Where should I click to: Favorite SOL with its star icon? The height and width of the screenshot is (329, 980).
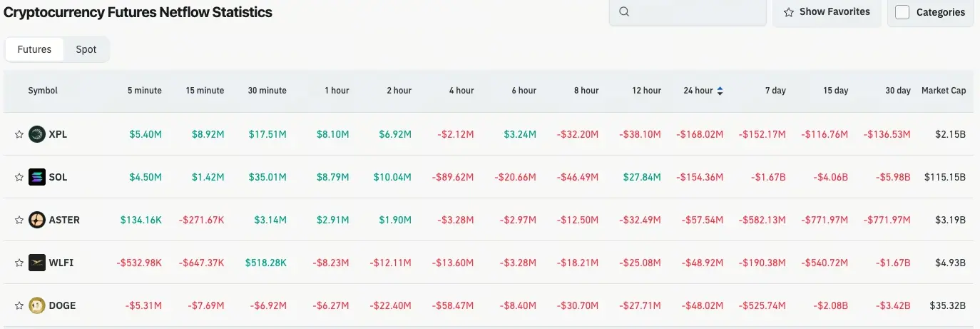19,177
